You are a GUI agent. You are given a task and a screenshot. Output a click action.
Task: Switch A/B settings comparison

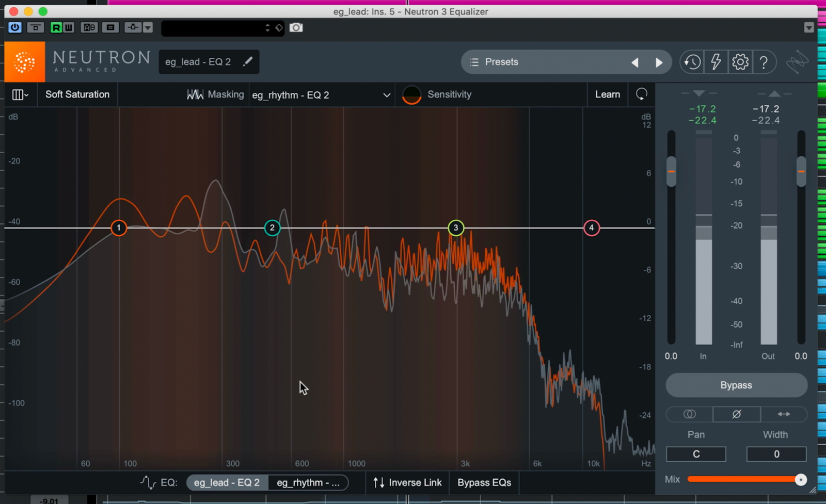pos(89,27)
